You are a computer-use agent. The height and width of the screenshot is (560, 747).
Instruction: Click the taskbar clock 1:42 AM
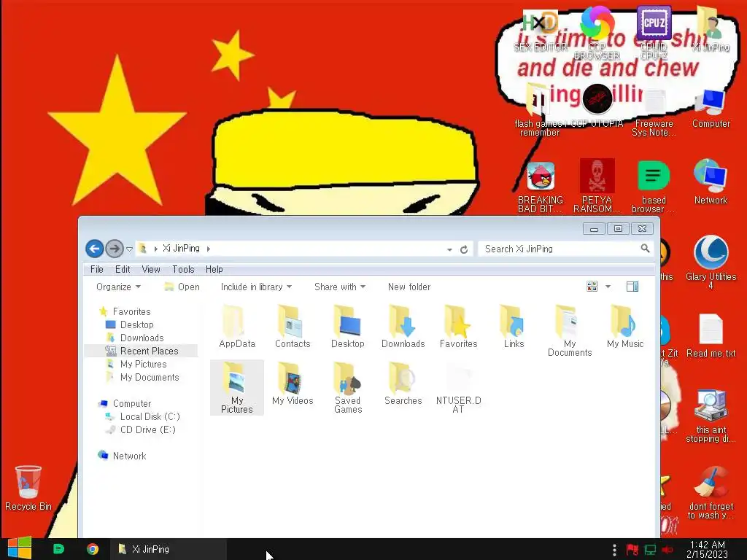tap(708, 550)
